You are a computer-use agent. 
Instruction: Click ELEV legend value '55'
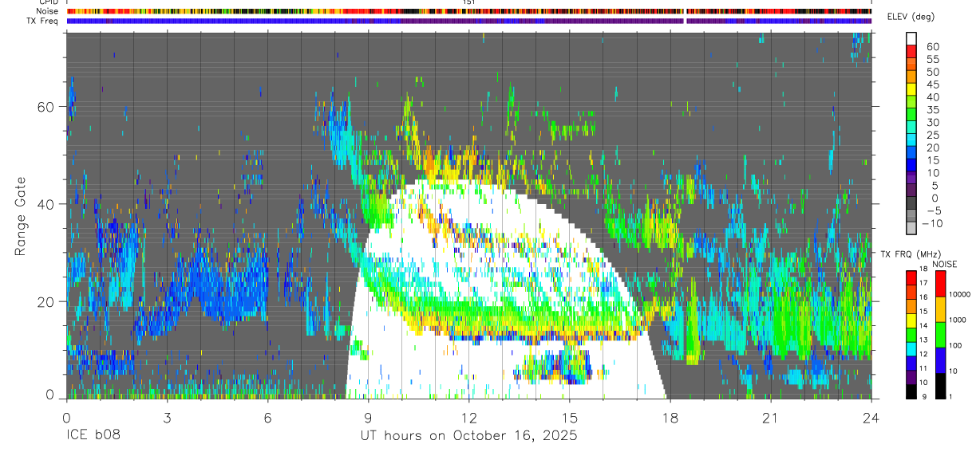coord(932,59)
